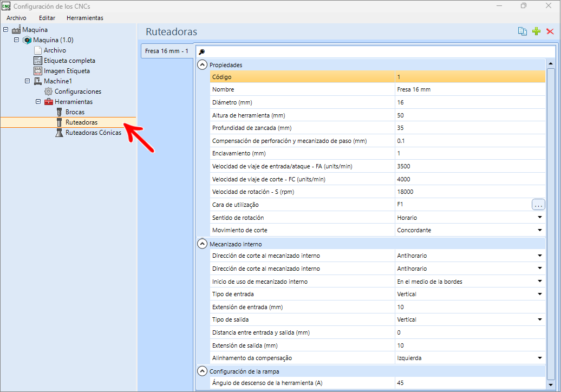
Task: Click the Enclavamiento (mm) value field
Action: [470, 153]
